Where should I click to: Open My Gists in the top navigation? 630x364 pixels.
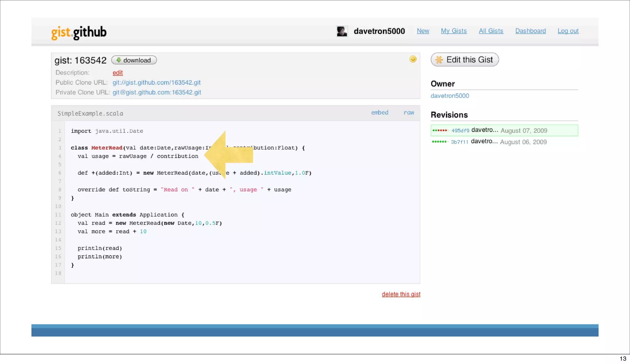click(454, 31)
